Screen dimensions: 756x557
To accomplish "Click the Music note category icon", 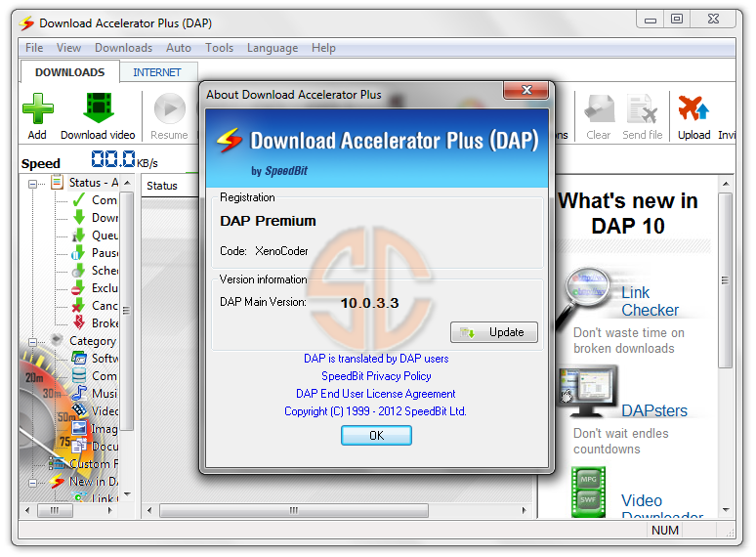I will pyautogui.click(x=78, y=393).
